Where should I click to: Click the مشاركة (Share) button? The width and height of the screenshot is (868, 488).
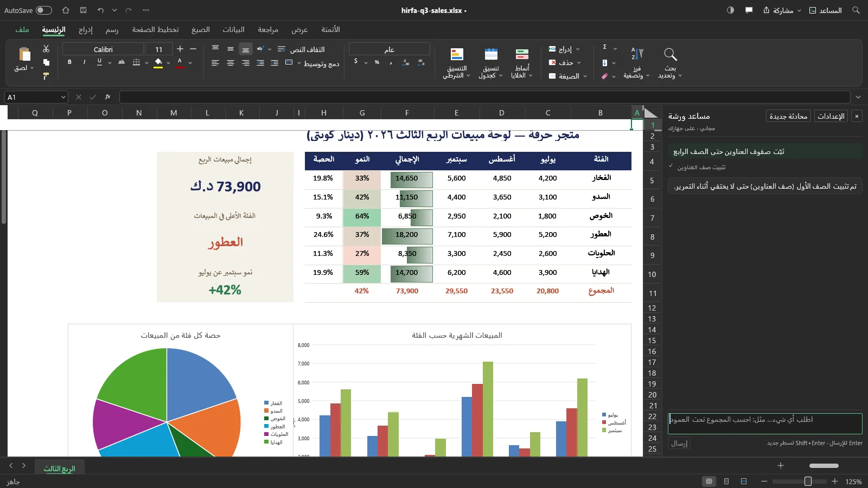coord(782,10)
